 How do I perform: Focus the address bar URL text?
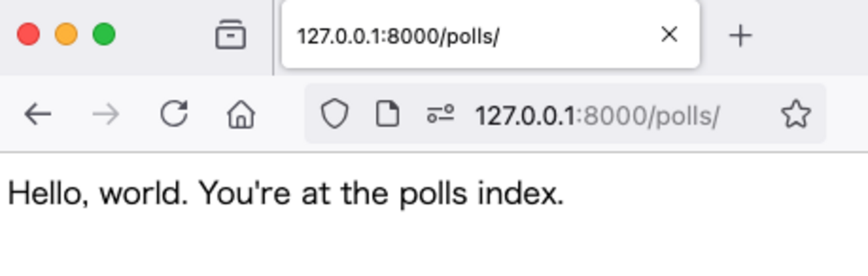596,116
